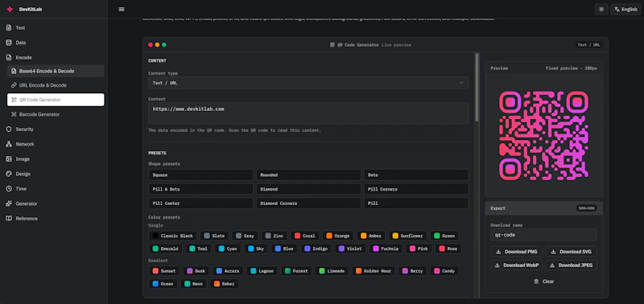
Task: Select the Aurora gradient preset
Action: click(x=228, y=271)
